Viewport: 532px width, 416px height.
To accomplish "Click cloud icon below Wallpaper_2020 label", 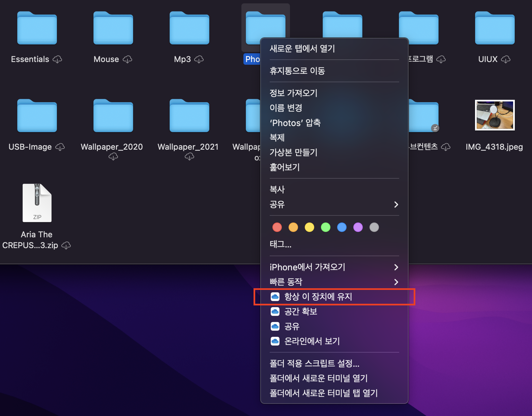I will click(113, 156).
